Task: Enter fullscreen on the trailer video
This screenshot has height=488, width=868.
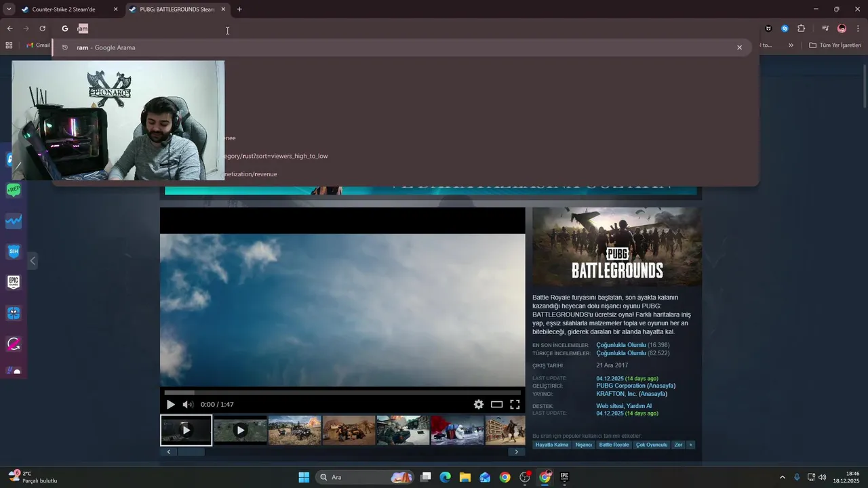Action: [x=515, y=405]
